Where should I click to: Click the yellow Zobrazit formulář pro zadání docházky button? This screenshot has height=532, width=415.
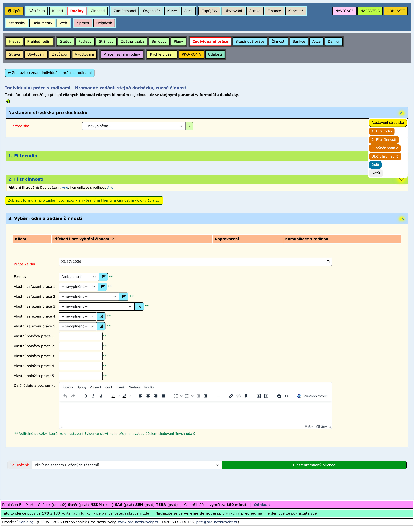pos(84,200)
